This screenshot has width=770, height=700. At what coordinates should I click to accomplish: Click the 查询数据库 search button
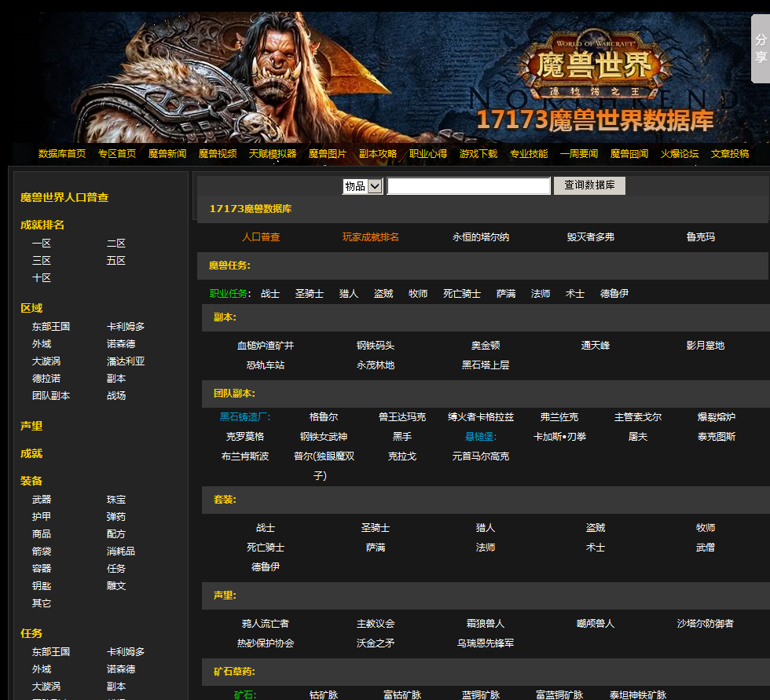pyautogui.click(x=589, y=185)
